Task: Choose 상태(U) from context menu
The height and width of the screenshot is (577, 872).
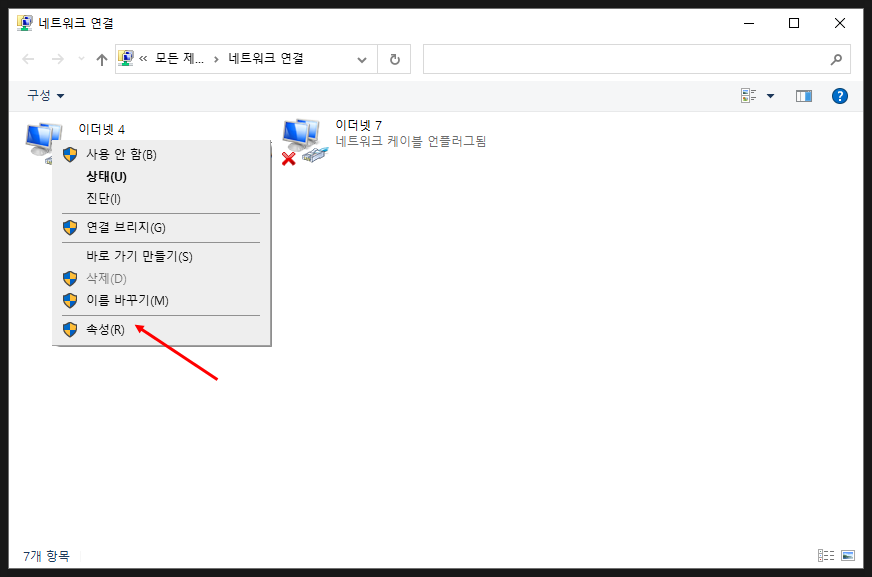Action: [161, 177]
